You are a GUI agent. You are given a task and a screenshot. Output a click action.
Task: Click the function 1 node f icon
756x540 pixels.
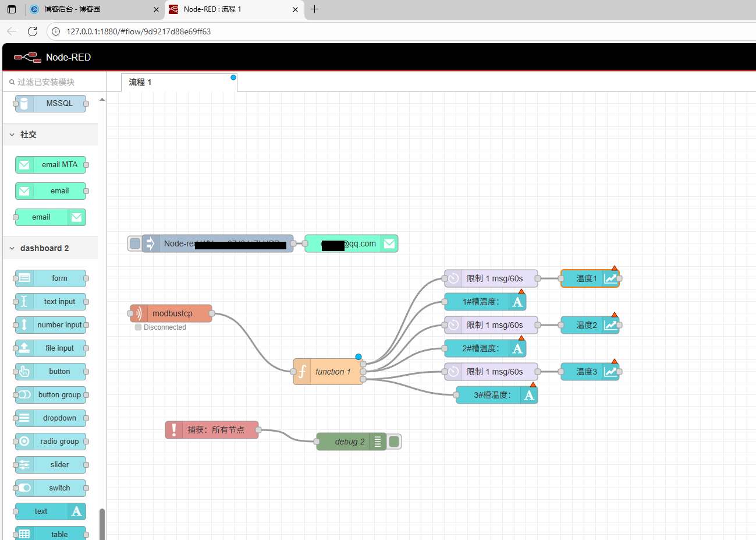click(x=302, y=372)
